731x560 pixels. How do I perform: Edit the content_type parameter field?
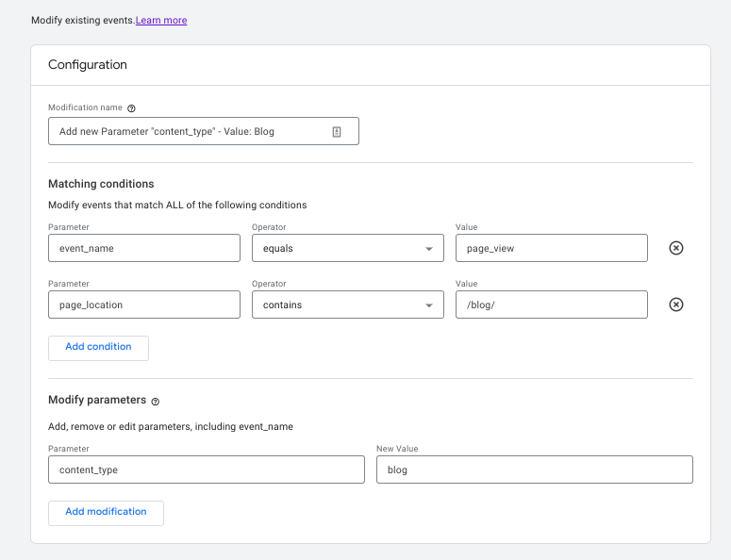pyautogui.click(x=206, y=469)
